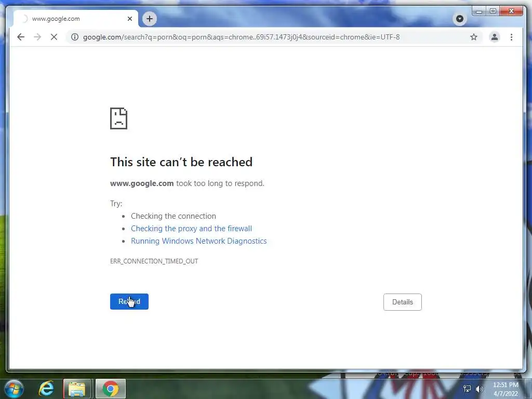532x399 pixels.
Task: Open Checking the proxy and the firewall link
Action: pos(191,229)
